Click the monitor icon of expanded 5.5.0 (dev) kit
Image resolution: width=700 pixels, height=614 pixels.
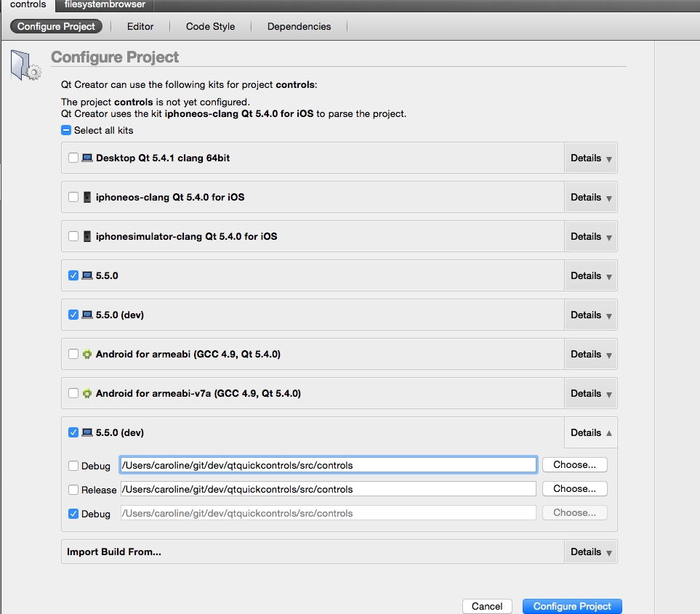87,432
